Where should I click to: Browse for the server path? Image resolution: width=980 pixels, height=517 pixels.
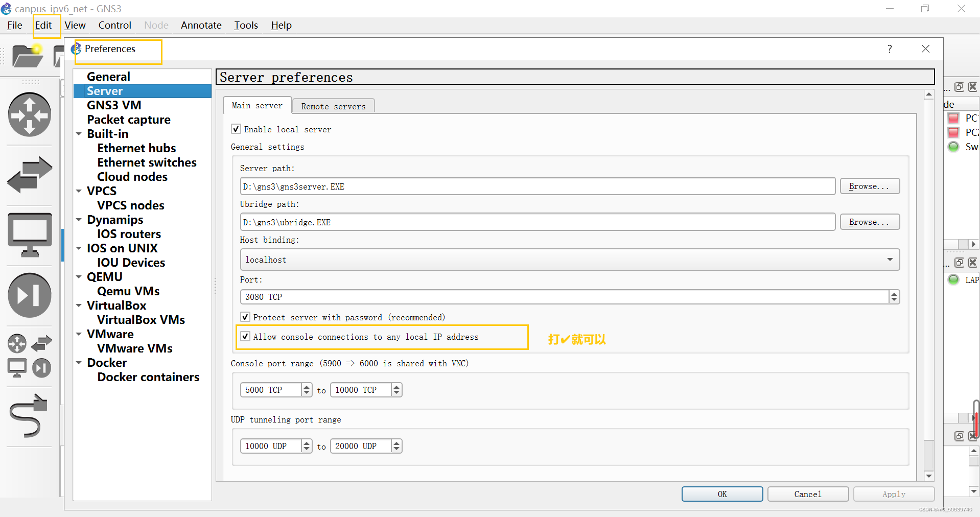(x=870, y=186)
